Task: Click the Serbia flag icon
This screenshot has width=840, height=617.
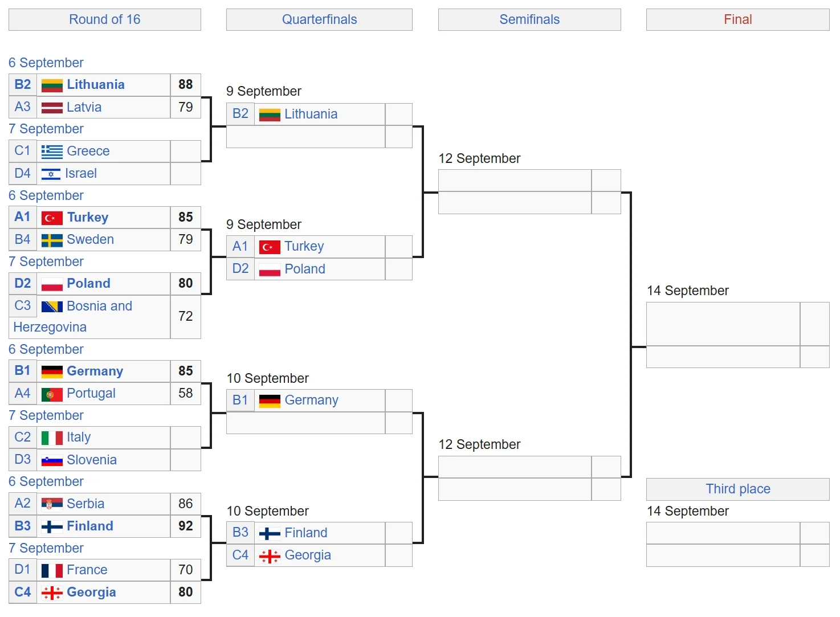Action: pos(52,504)
